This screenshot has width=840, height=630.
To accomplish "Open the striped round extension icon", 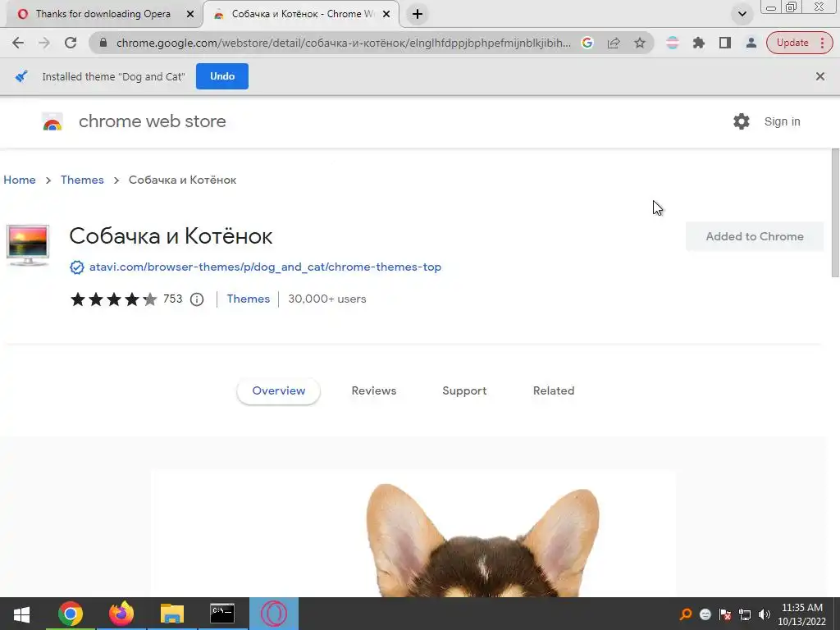I will coord(673,43).
